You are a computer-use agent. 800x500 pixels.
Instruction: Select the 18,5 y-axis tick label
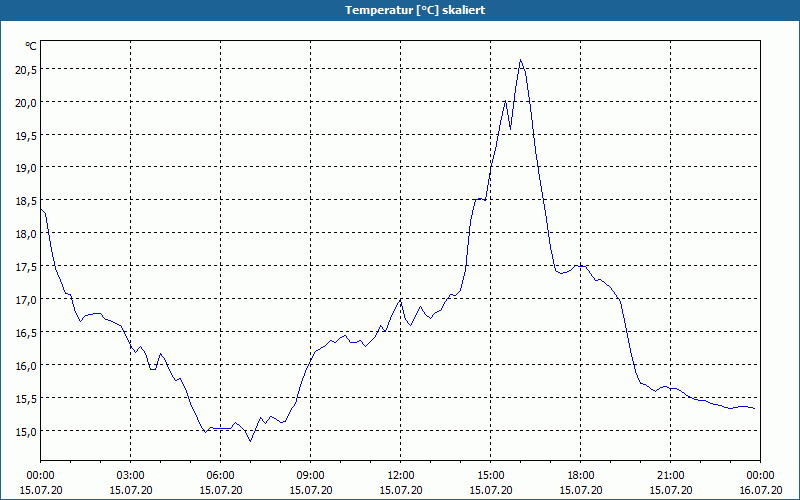click(x=26, y=202)
